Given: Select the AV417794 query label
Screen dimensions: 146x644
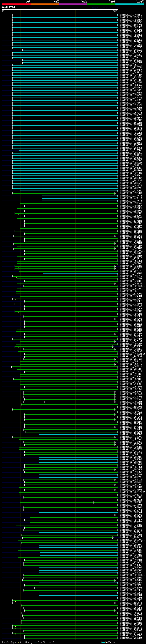Looking at the screenshot, I should pos(8,8).
